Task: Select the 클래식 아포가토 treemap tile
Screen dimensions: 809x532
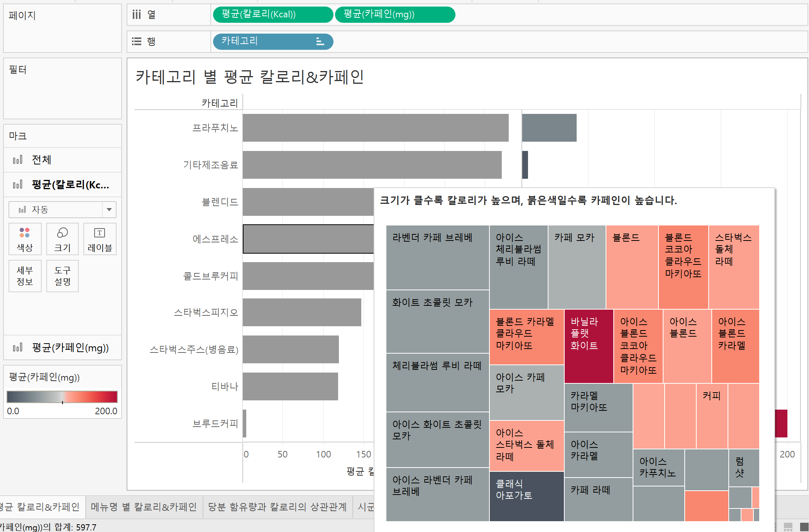Action: [x=526, y=496]
